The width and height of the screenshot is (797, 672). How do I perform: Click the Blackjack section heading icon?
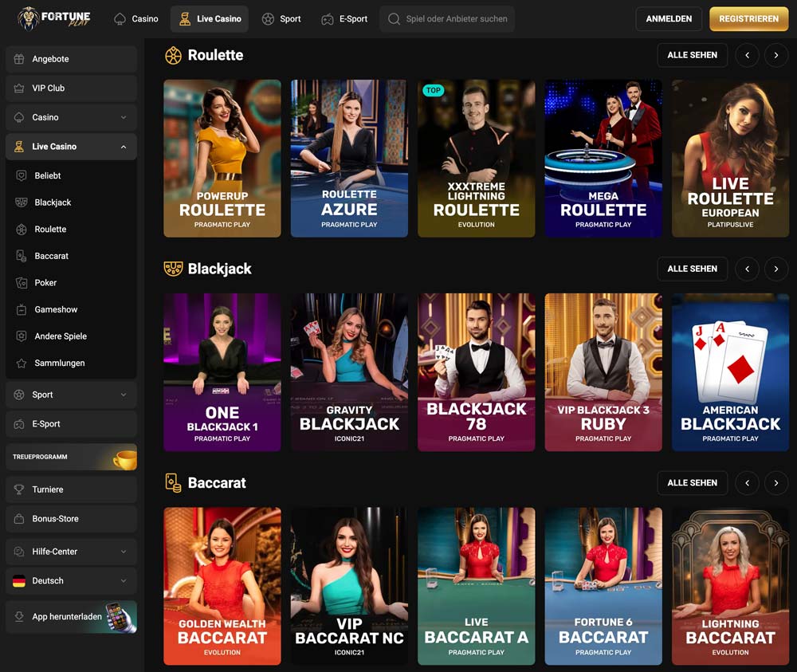pyautogui.click(x=173, y=269)
